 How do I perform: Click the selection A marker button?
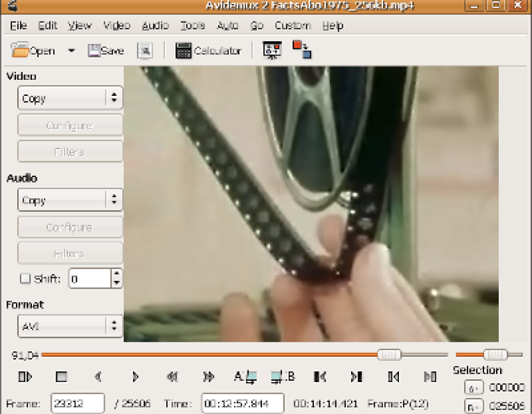click(x=473, y=387)
